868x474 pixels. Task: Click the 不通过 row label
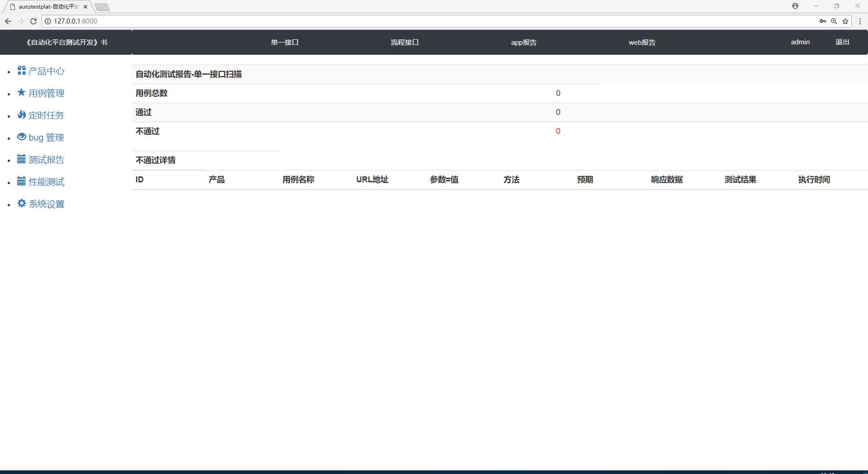coord(147,131)
